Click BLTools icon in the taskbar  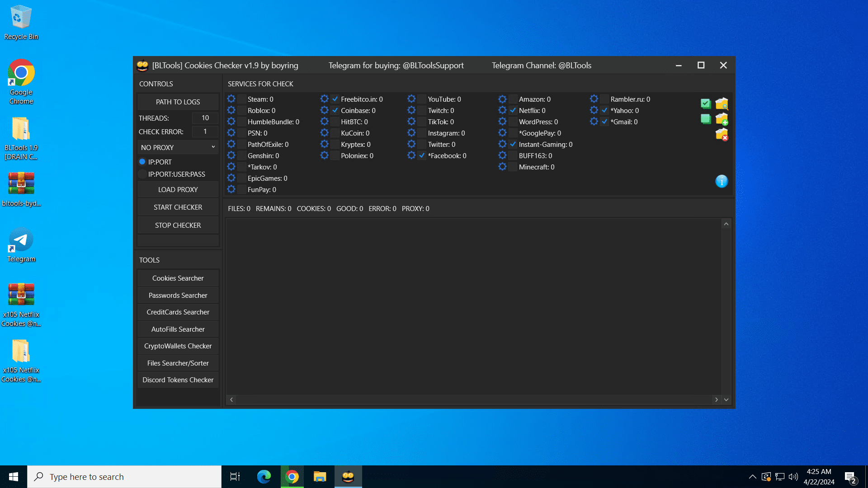point(348,477)
